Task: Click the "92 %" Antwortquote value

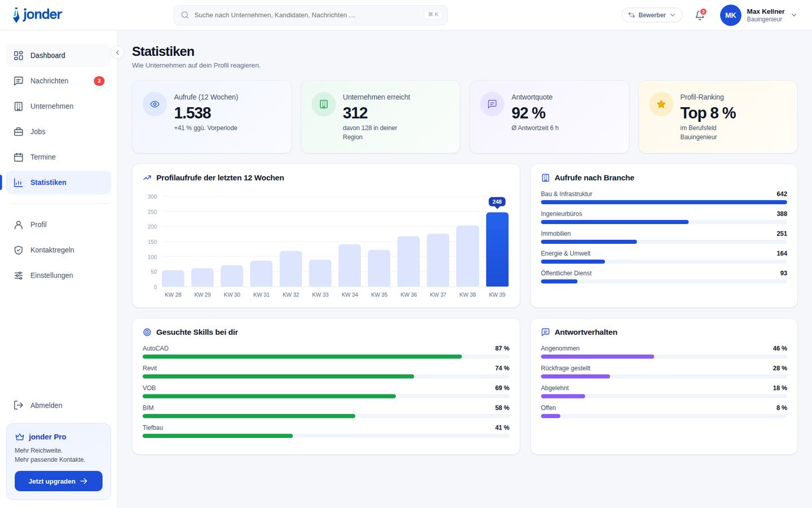Action: [x=528, y=113]
